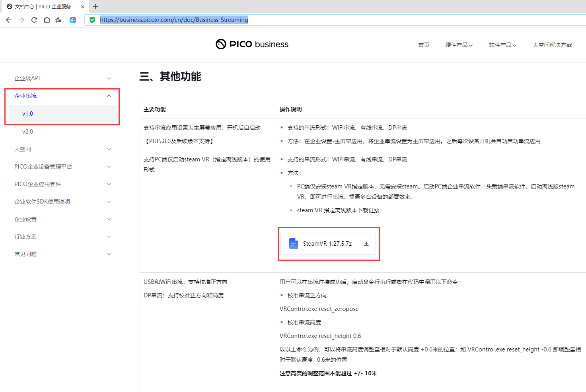Collapse 企业串流 sidebar chevron
586x392 pixels.
pyautogui.click(x=109, y=96)
